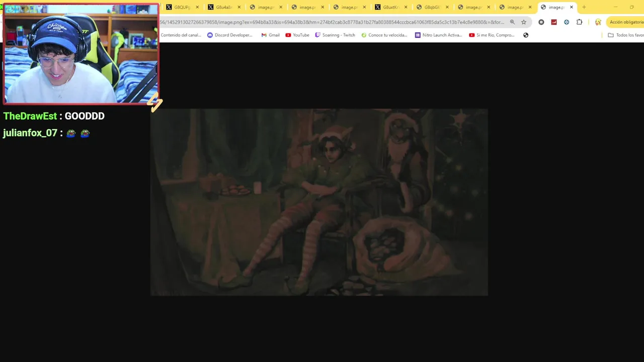Close the active image.png tab
Screen dimensions: 644x362
pyautogui.click(x=572, y=7)
